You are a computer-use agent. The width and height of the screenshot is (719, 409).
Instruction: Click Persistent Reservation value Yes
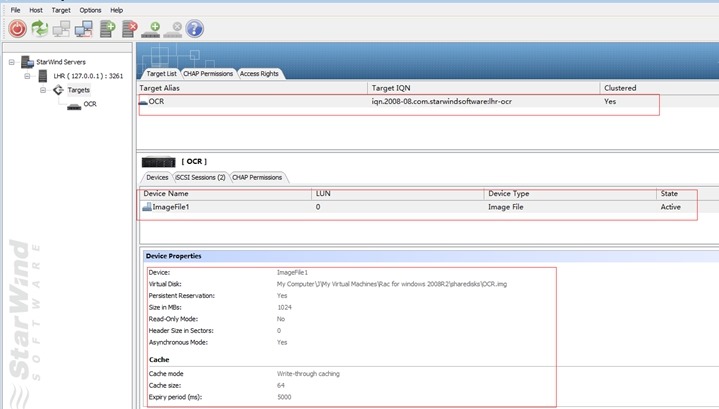click(282, 296)
